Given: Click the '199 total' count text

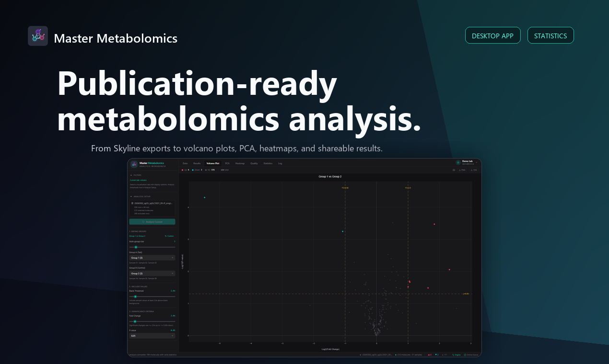Looking at the screenshot, I should coord(224,170).
